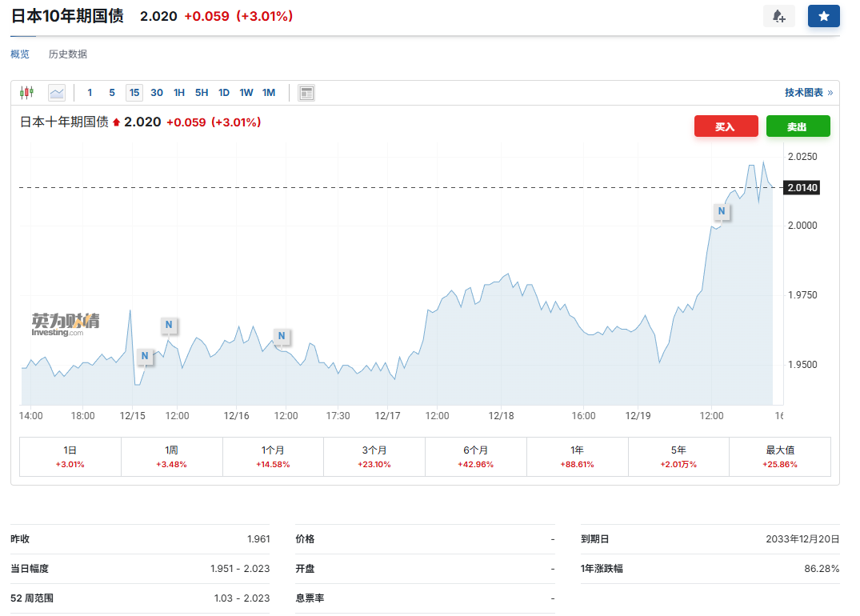Select the 15-minute interval
This screenshot has height=616, width=860.
(x=134, y=93)
